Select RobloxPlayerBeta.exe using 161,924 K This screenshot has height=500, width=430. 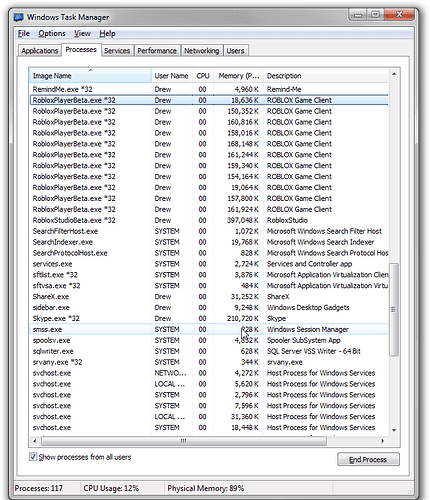pyautogui.click(x=209, y=209)
